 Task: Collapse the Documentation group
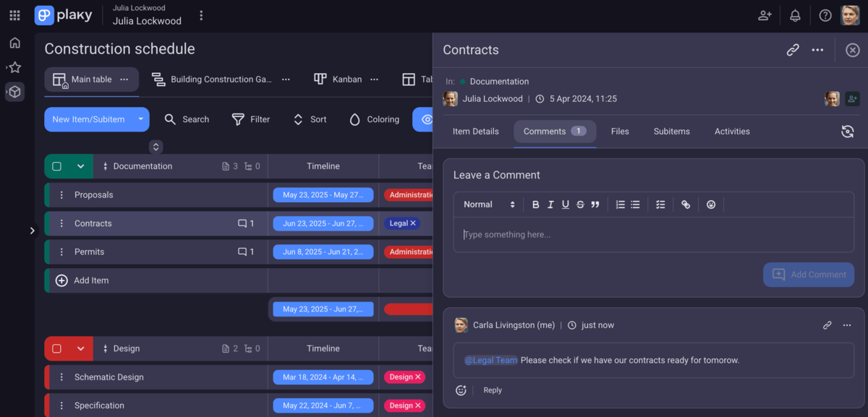point(82,165)
